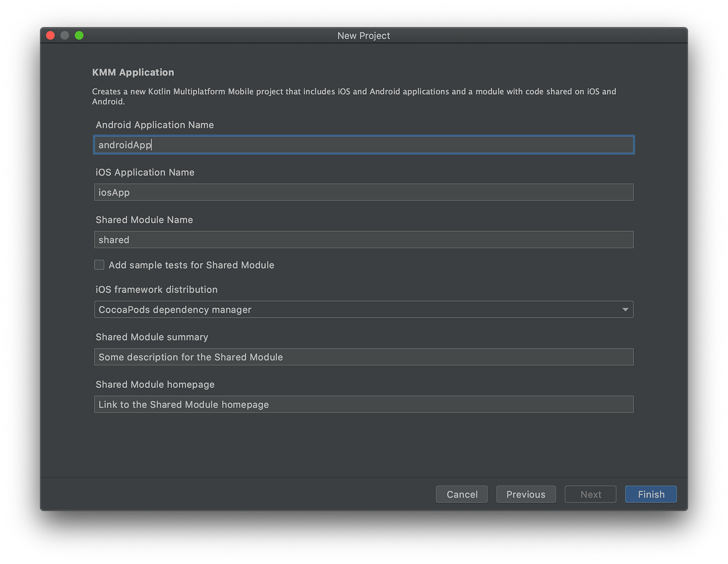Click the Shared Module homepage link field

coord(363,404)
